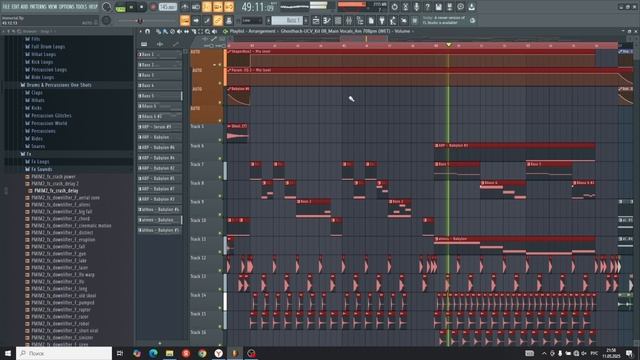The image size is (640, 360).
Task: Click the chat/news bubble icon
Action: [x=460, y=7]
